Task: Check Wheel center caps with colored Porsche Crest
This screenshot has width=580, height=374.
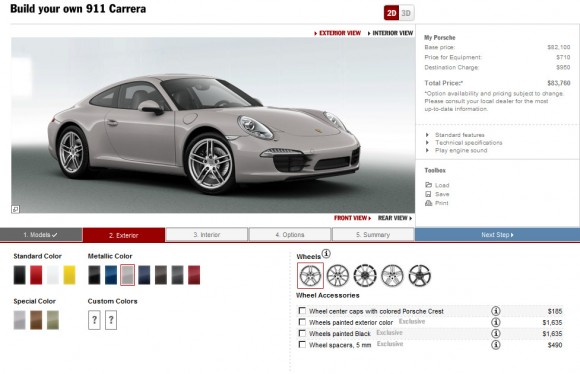Action: 302,311
